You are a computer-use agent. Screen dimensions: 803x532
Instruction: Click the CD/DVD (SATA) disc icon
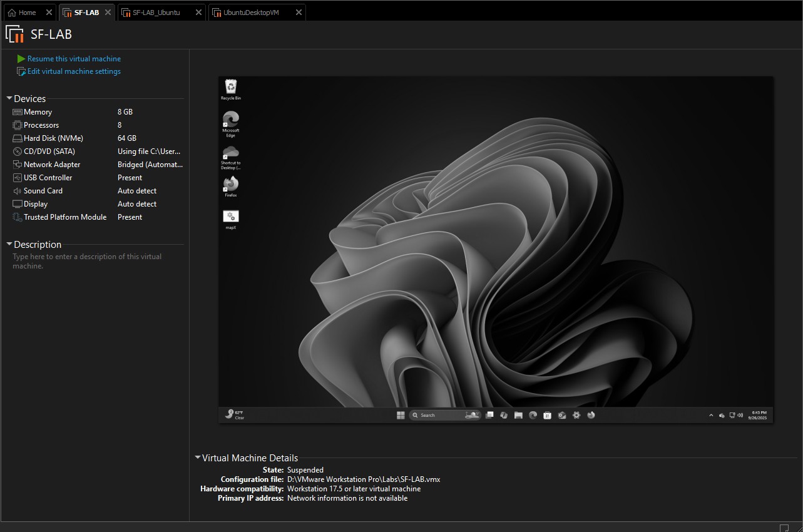click(18, 151)
